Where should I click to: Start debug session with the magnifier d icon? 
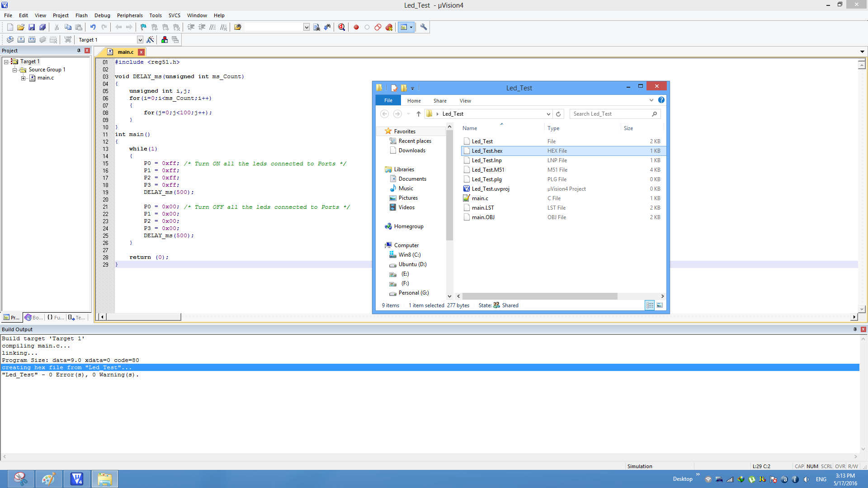pos(341,27)
